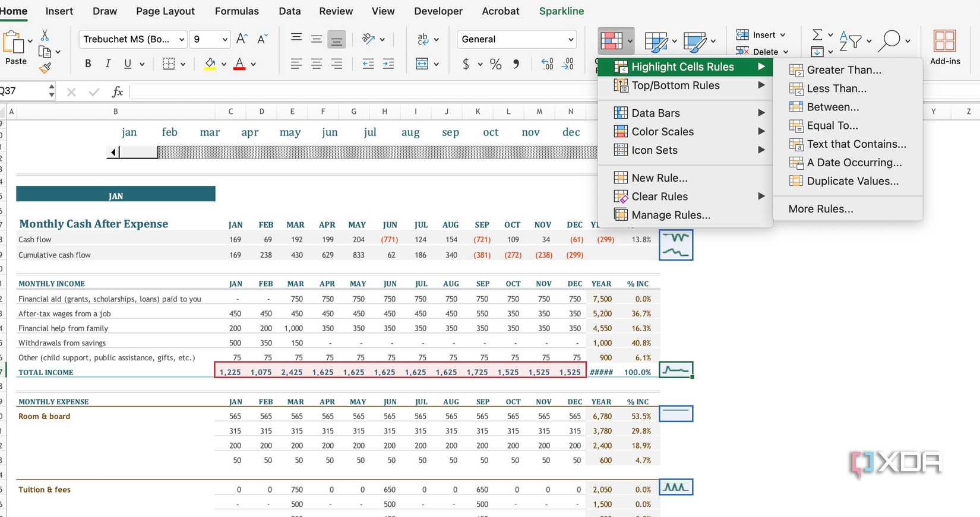
Task: Click the Orientation angled text icon
Action: point(369,39)
